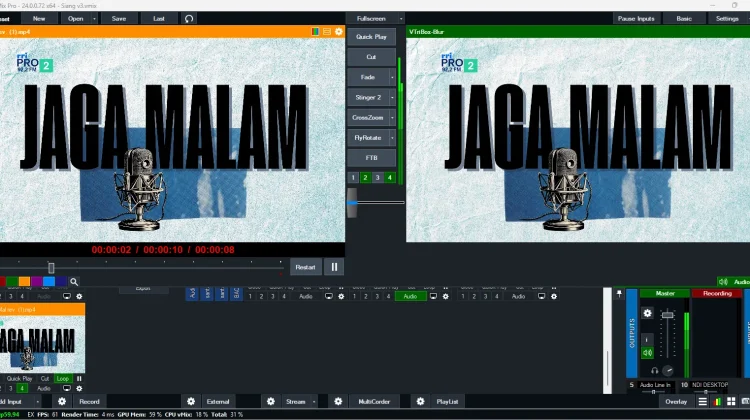
Task: Click the color correction icon in the preview title bar
Action: 315,32
